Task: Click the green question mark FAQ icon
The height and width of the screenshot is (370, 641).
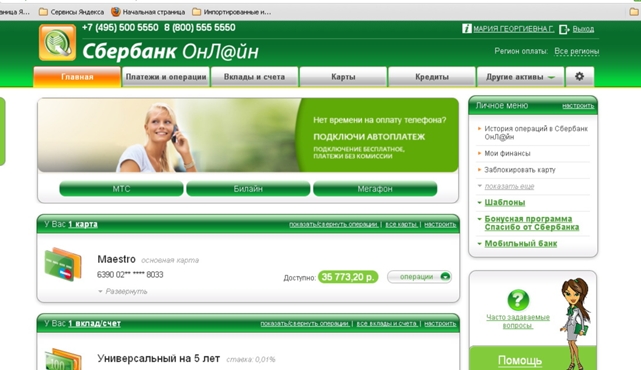Action: (518, 300)
